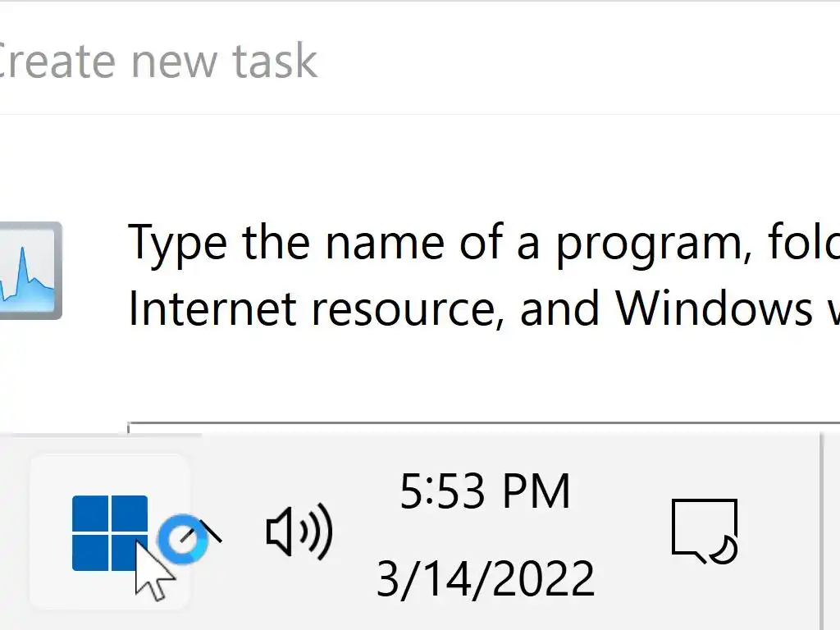This screenshot has width=840, height=630.
Task: Show hidden system tray icons chevron
Action: 210,532
